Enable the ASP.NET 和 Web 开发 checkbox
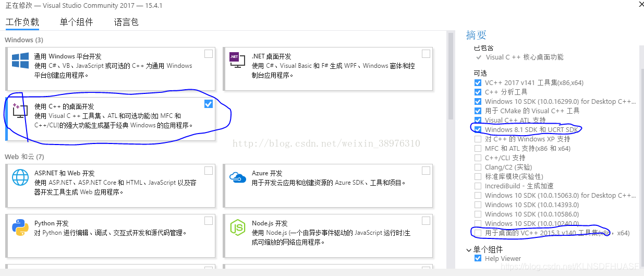This screenshot has height=276, width=644. 209,171
